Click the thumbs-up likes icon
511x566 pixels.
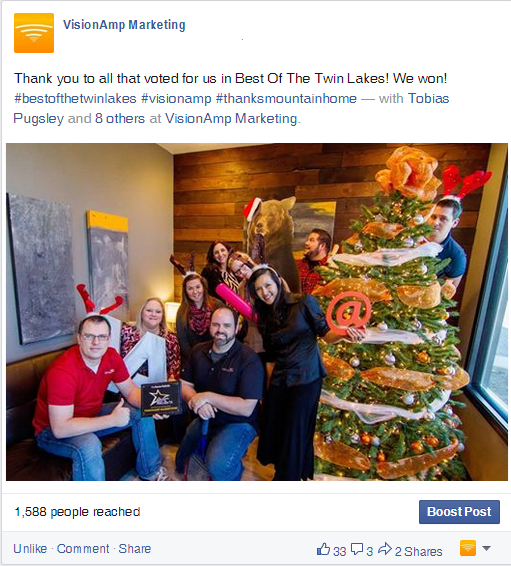click(323, 549)
